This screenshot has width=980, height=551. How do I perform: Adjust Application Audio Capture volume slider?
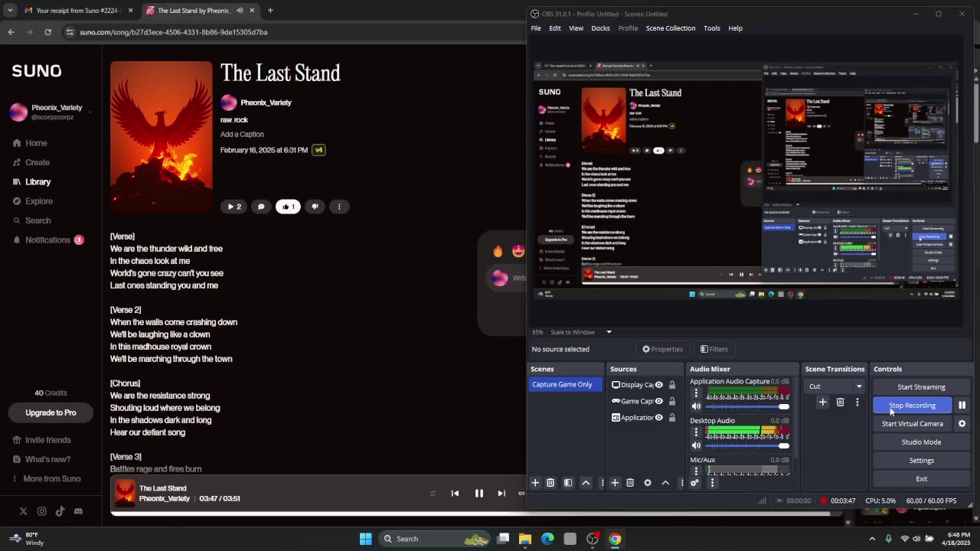coord(747,406)
